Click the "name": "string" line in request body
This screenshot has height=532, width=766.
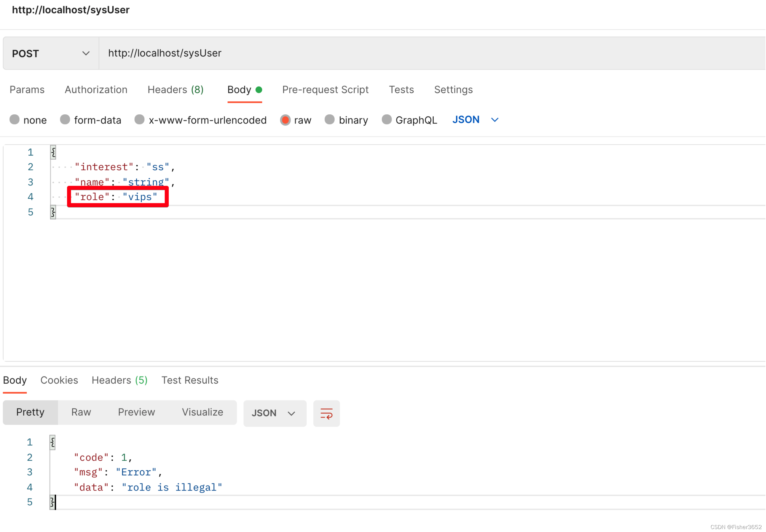(125, 182)
